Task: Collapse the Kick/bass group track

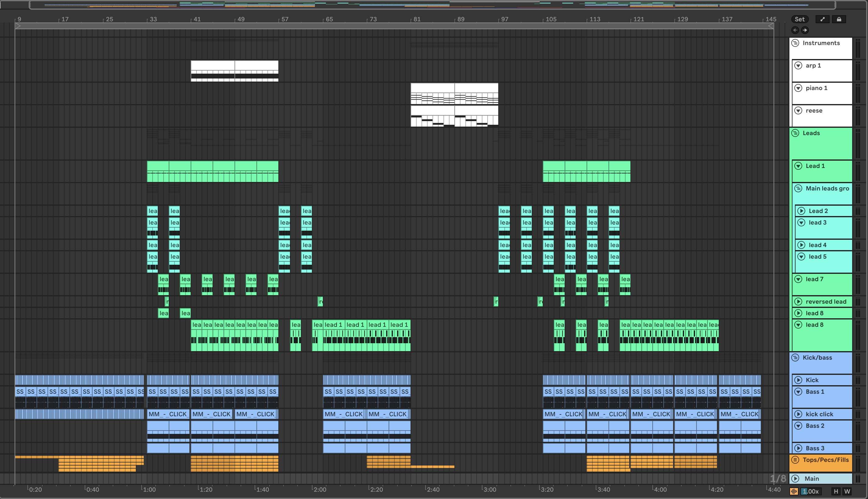Action: [795, 358]
